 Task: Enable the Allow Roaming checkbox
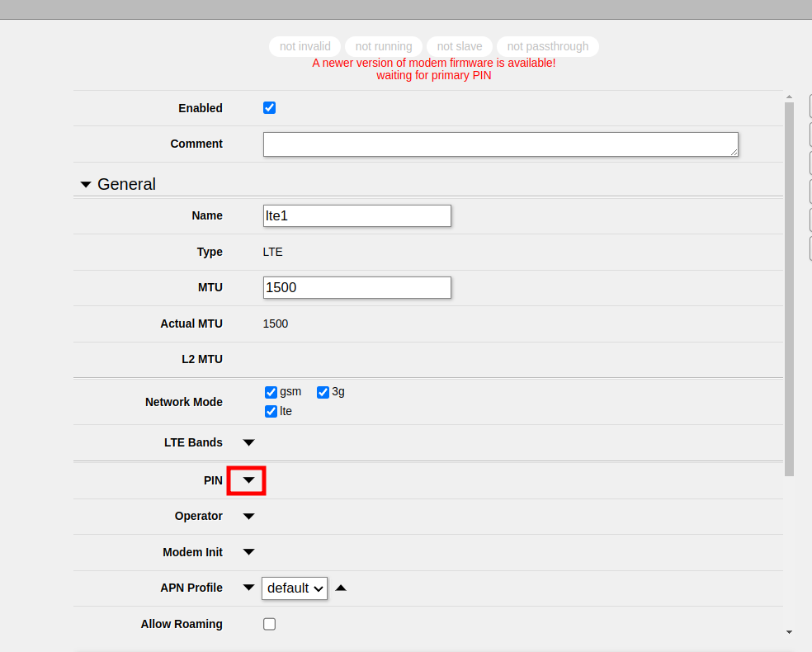269,624
